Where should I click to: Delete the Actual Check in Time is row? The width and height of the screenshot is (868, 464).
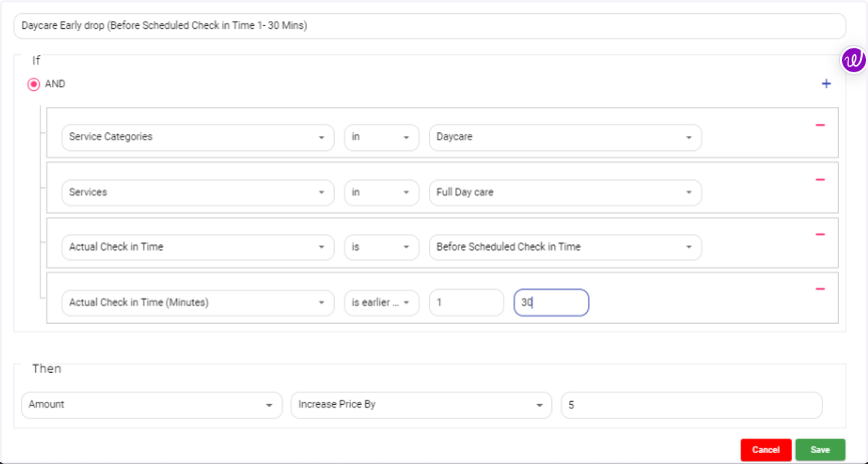(x=820, y=235)
